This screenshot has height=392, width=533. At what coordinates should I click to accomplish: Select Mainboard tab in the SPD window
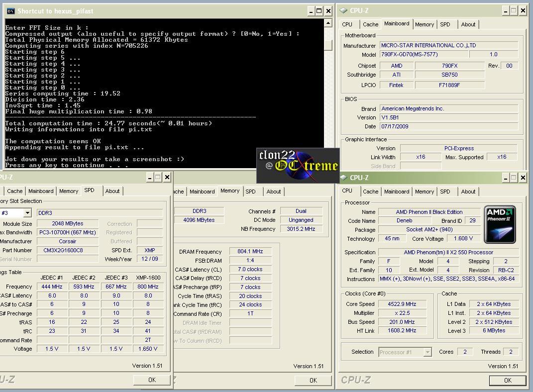pyautogui.click(x=41, y=191)
